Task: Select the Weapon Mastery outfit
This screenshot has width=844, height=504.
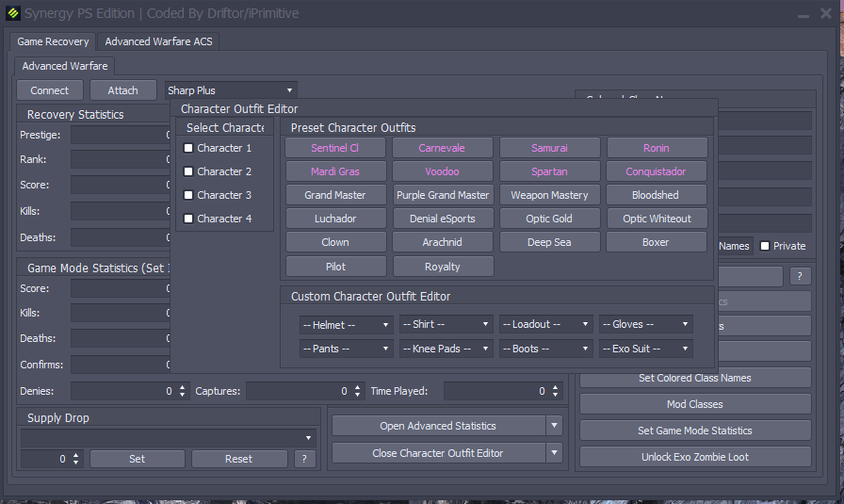Action: [x=549, y=195]
